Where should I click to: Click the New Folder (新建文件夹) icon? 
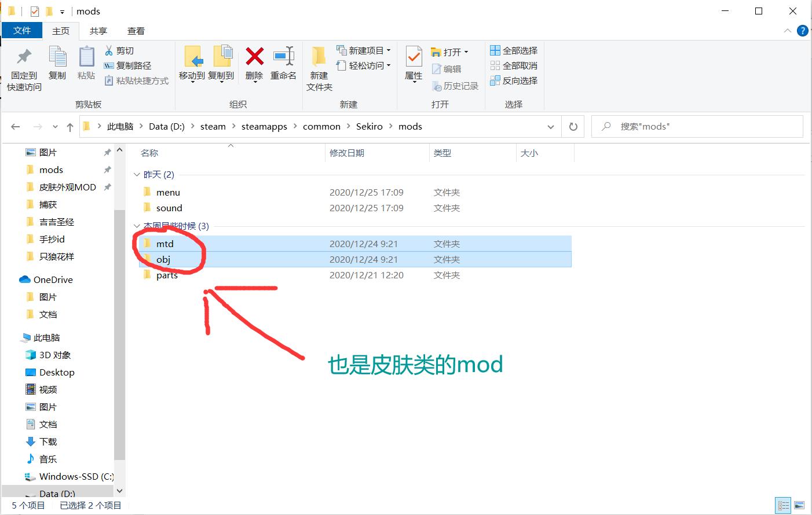coord(319,57)
